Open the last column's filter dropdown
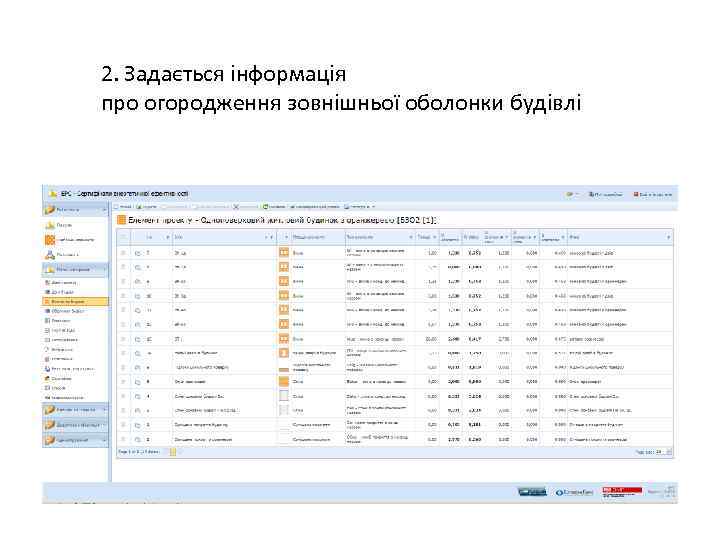Viewport: 720px width, 540px height. pyautogui.click(x=669, y=237)
